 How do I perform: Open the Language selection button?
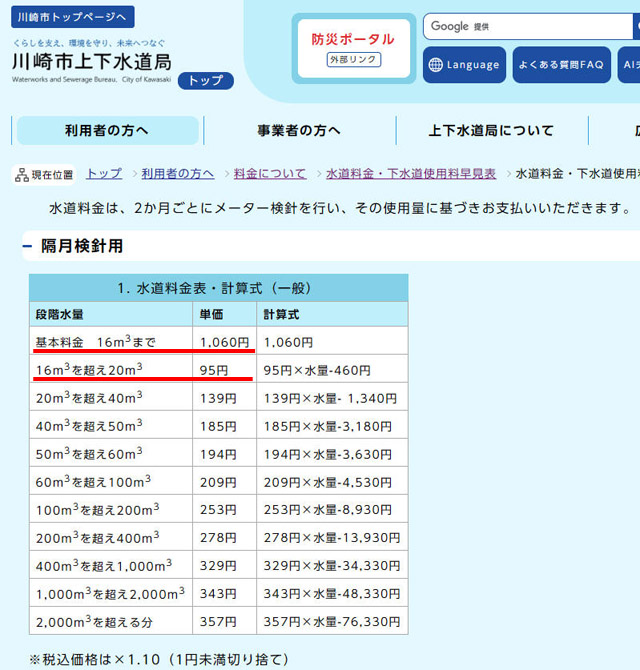pos(464,65)
